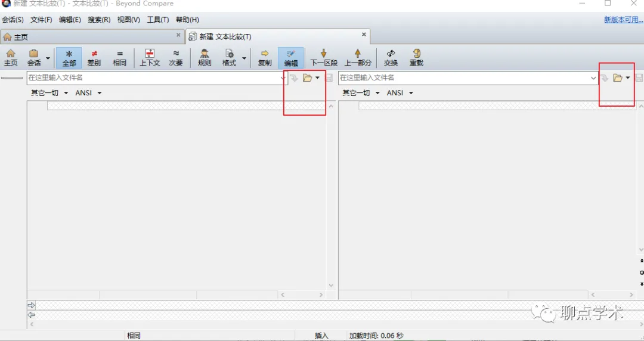Image resolution: width=644 pixels, height=341 pixels.
Task: Open the 搜索(R) menu
Action: pyautogui.click(x=99, y=20)
